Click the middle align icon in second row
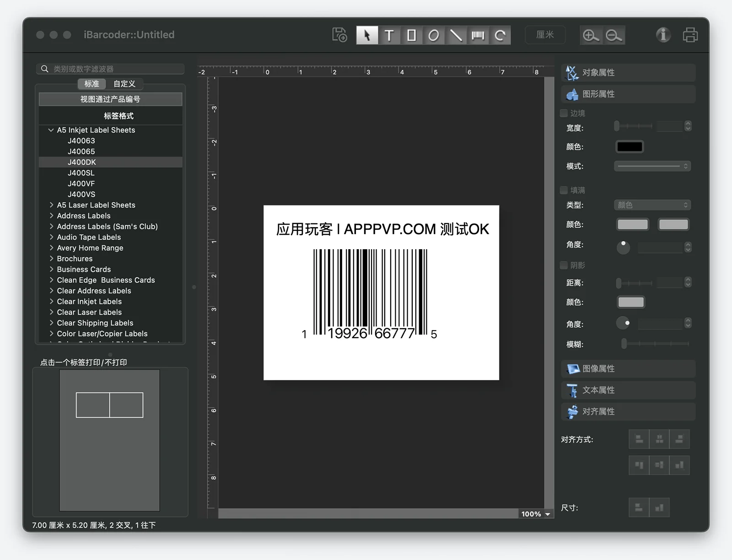Screen dimensions: 732x560 659,465
